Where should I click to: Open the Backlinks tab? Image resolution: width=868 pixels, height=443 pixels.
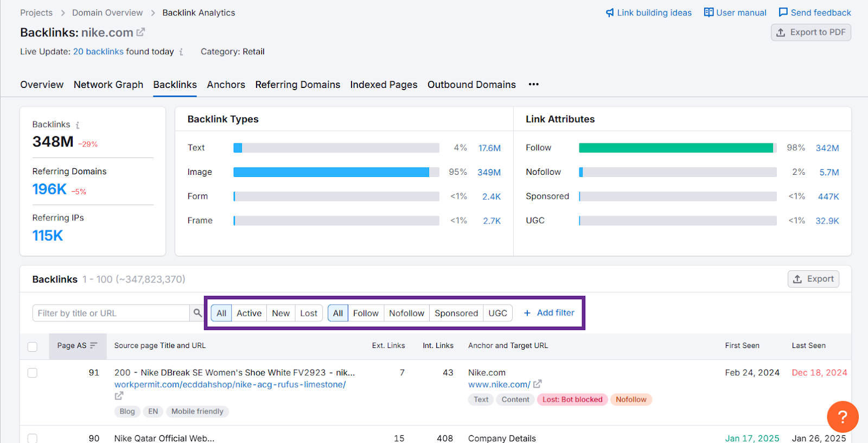point(175,85)
